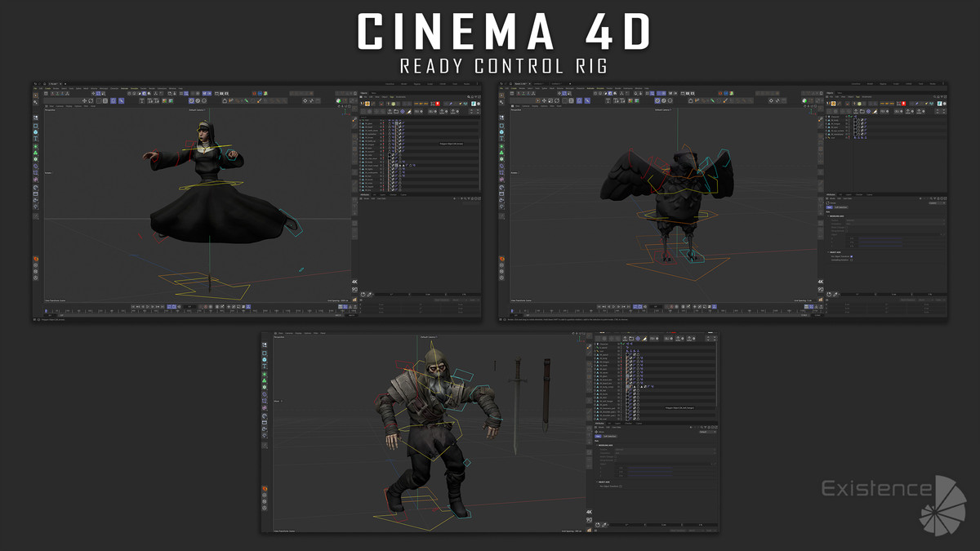Toggle Use Object Transform checkbox in crow window
This screenshot has width=980, height=551.
[852, 256]
